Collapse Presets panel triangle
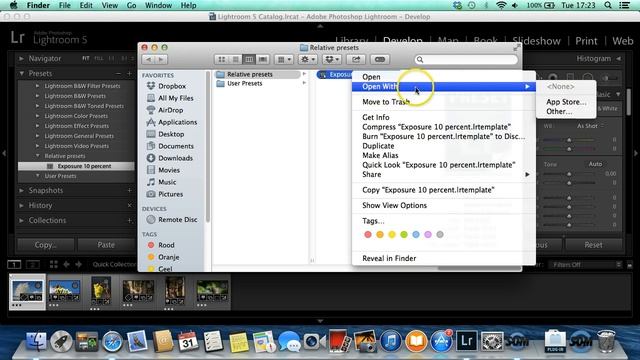This screenshot has height=360, width=640. pos(21,73)
